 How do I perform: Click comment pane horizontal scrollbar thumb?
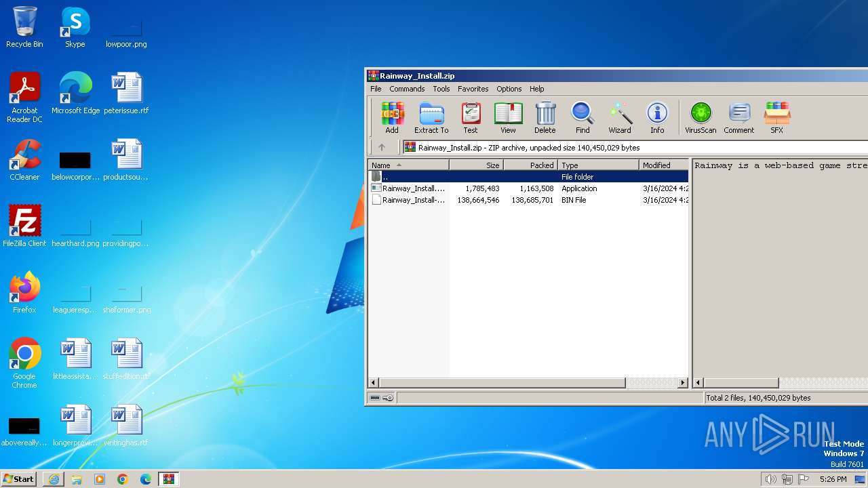click(x=741, y=383)
